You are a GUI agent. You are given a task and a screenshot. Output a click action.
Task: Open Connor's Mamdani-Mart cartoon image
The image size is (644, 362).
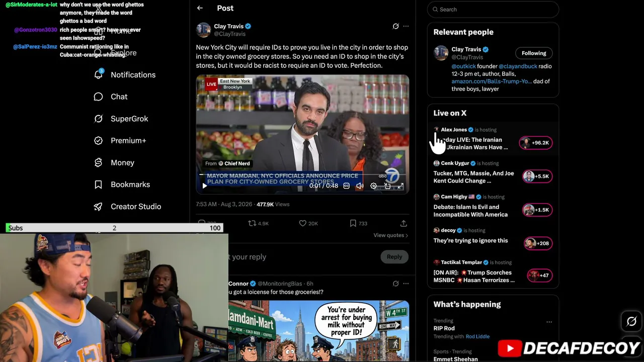[318, 331]
